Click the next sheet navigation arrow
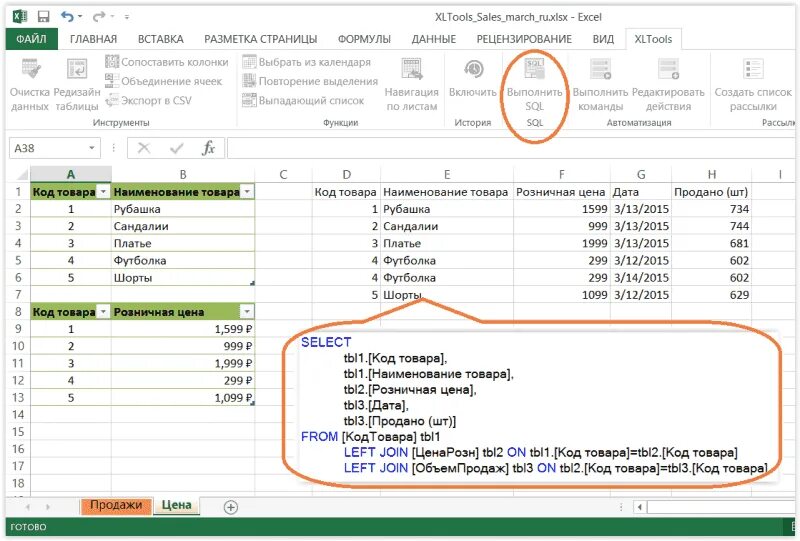800x541 pixels. [48, 507]
